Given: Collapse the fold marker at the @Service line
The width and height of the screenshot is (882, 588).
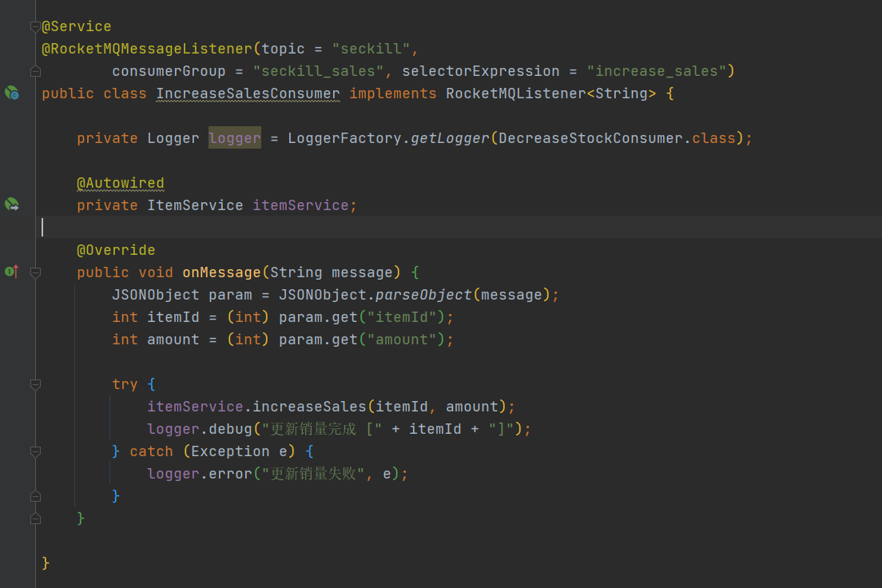Looking at the screenshot, I should click(x=35, y=26).
